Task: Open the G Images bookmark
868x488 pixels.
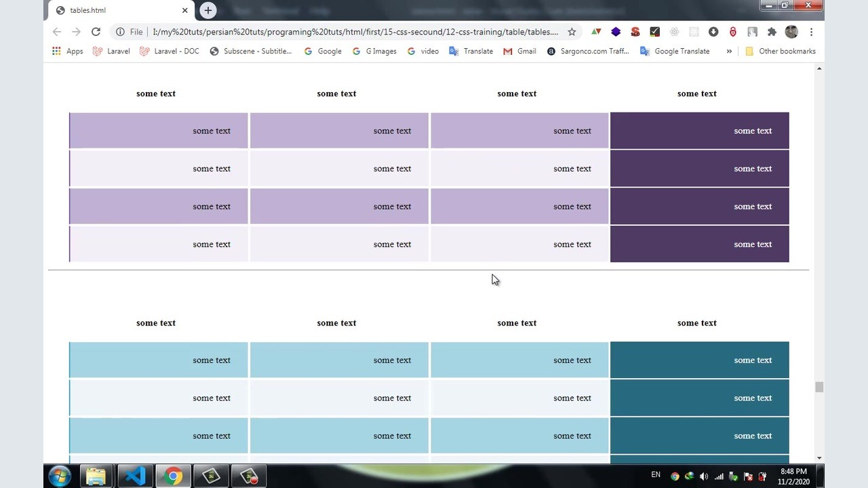Action: 374,51
